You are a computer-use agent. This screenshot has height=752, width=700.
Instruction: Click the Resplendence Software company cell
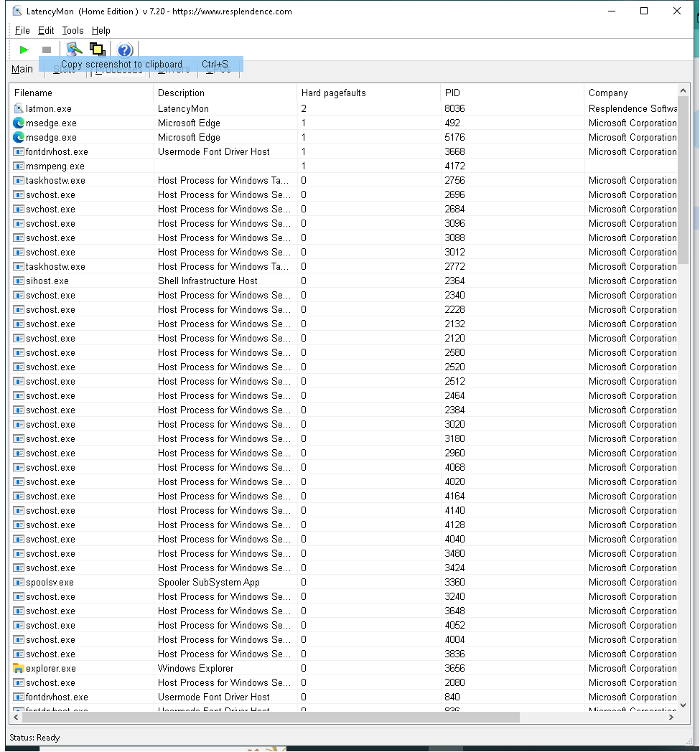[633, 108]
